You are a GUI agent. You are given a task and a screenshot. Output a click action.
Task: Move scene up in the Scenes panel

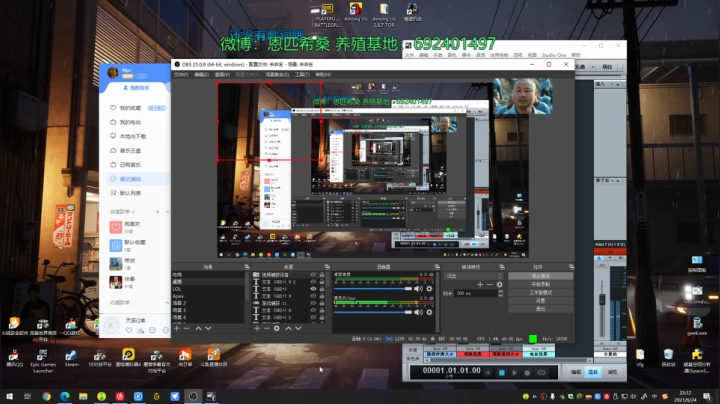pos(198,328)
